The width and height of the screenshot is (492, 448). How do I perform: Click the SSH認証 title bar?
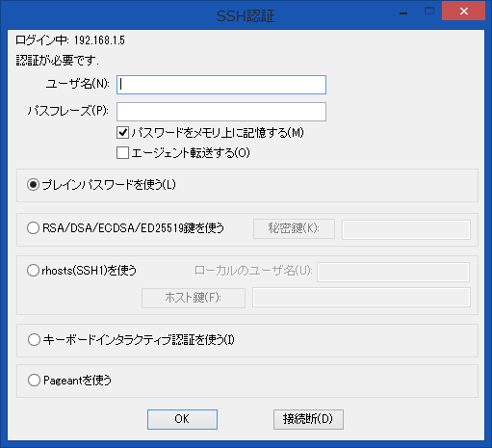point(246,15)
